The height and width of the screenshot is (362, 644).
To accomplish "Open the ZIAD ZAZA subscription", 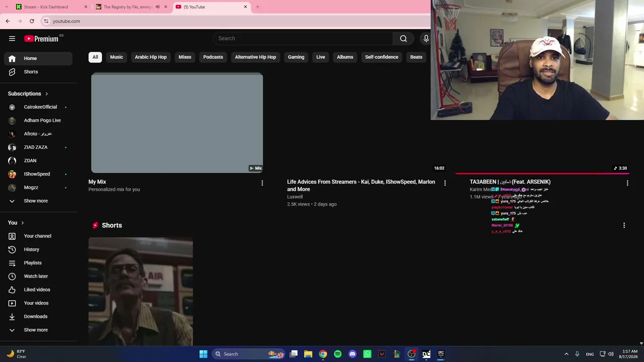I will (38, 147).
